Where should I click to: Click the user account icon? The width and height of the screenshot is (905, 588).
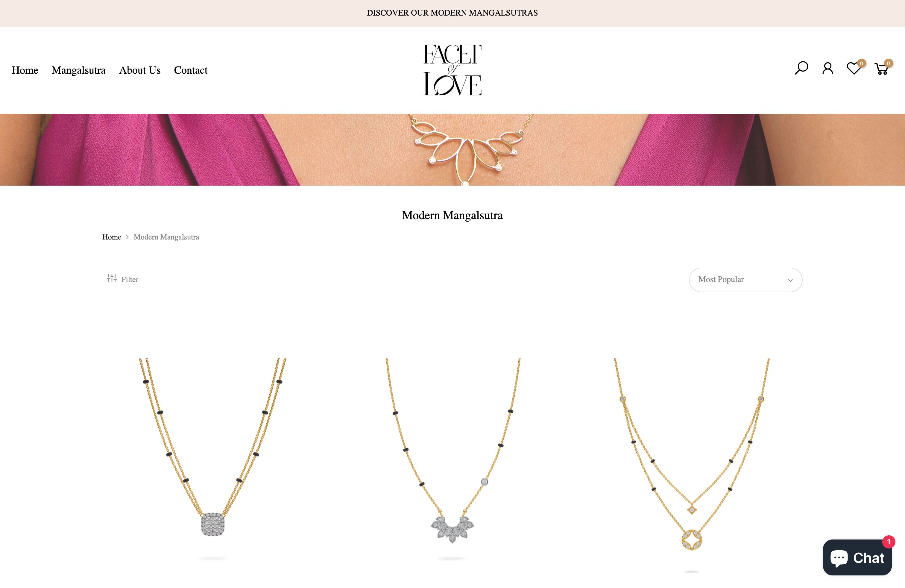[x=827, y=69]
